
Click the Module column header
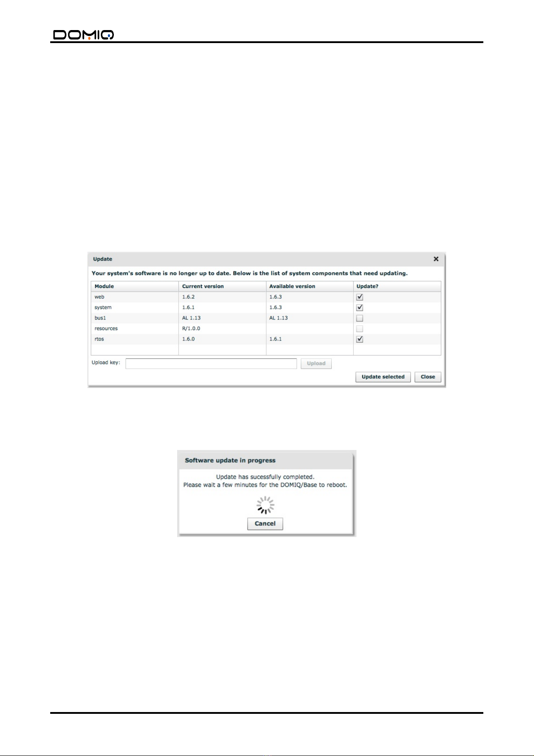point(104,286)
